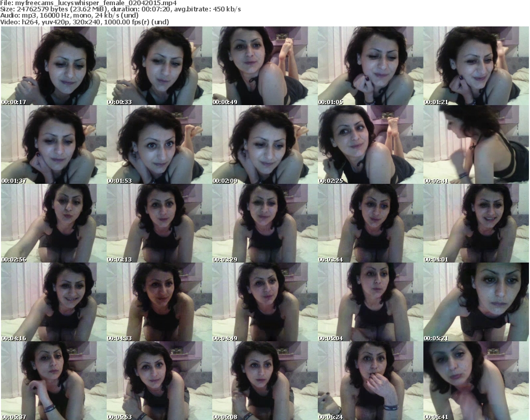530x420 pixels.
Task: Select the frame at timestamp 00:03:44
Action: (x=371, y=224)
